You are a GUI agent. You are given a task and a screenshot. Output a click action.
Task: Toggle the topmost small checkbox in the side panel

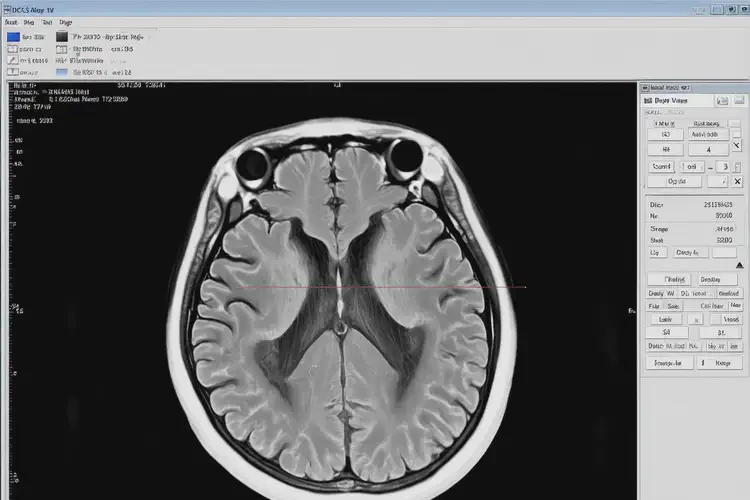point(735,122)
